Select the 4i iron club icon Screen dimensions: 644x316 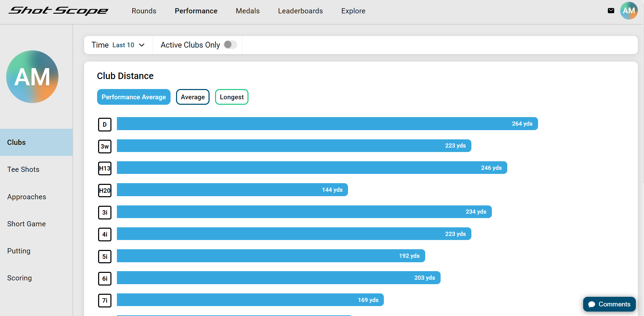(105, 235)
